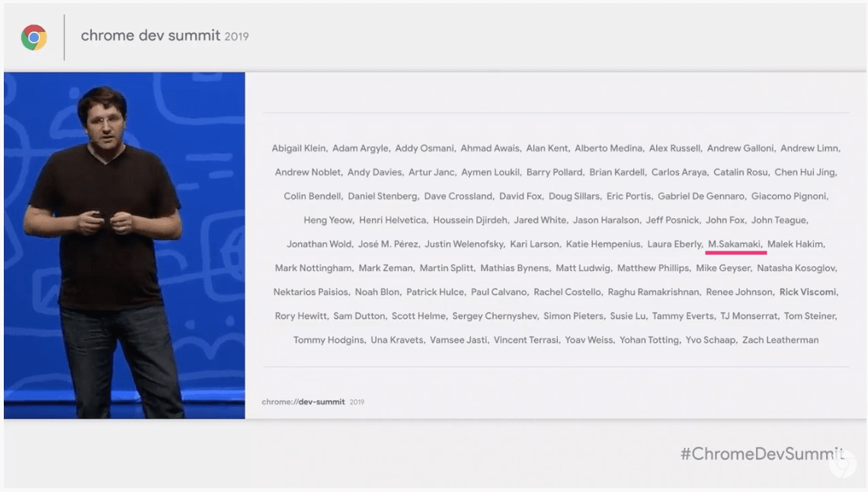
Task: Click the name José M. Pérez
Action: pyautogui.click(x=388, y=244)
